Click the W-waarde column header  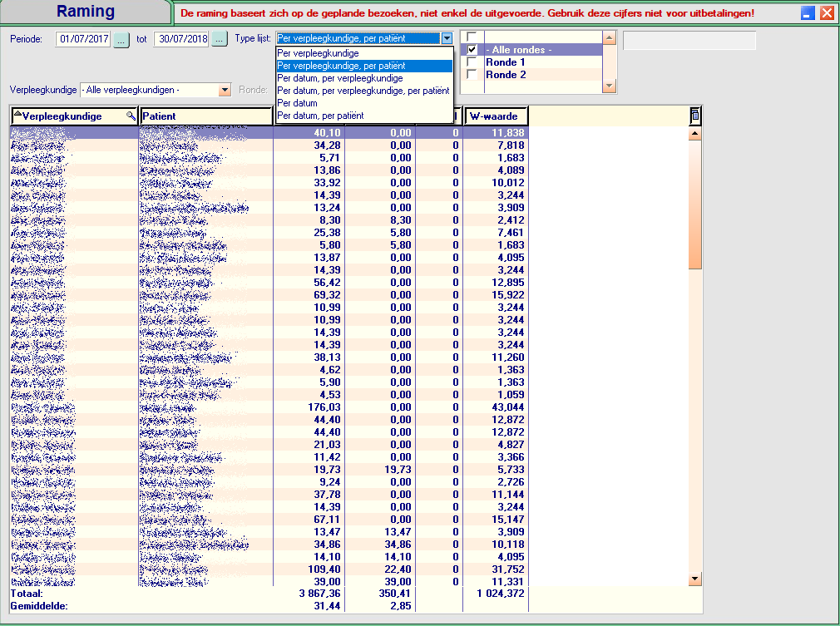[x=497, y=116]
